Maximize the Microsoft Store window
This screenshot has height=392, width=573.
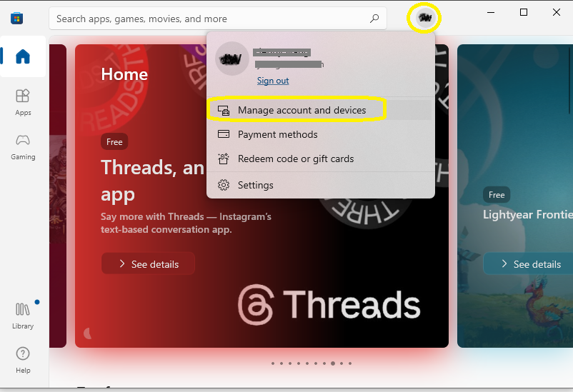click(524, 12)
